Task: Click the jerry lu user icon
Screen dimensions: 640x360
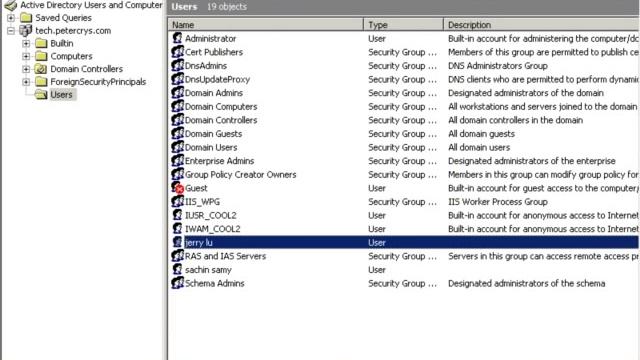Action: click(177, 242)
